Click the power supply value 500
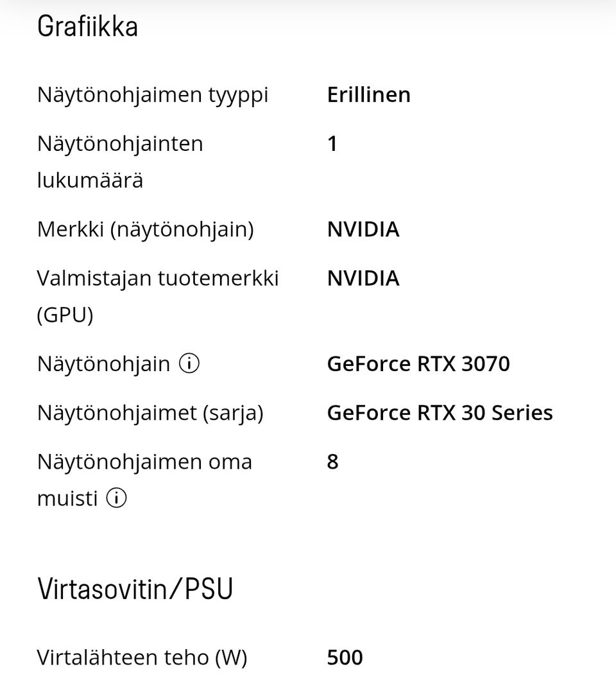Viewport: 616px width, 680px height. tap(345, 658)
